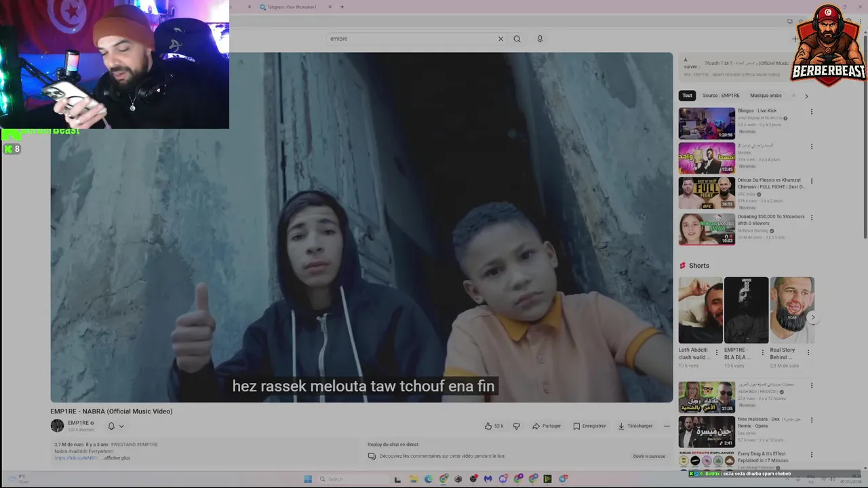Open options menu for Blingos Live Kick
868x488 pixels.
point(812,111)
